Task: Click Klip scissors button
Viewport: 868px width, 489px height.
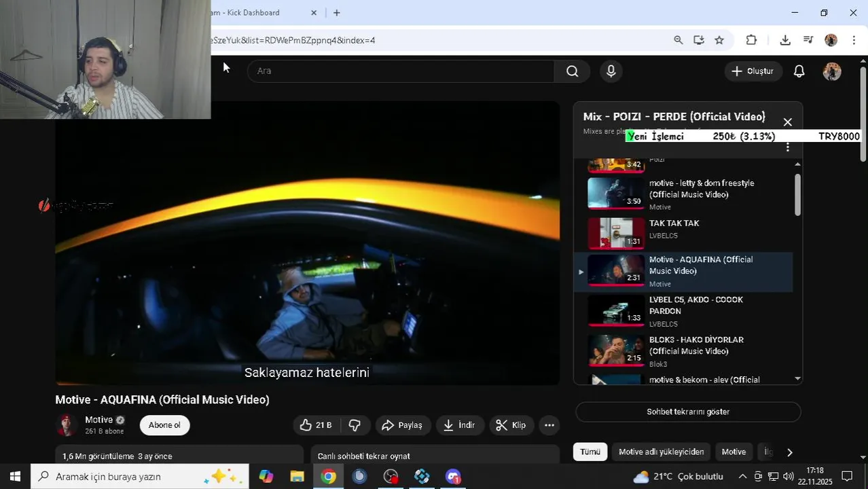Action: coord(511,425)
